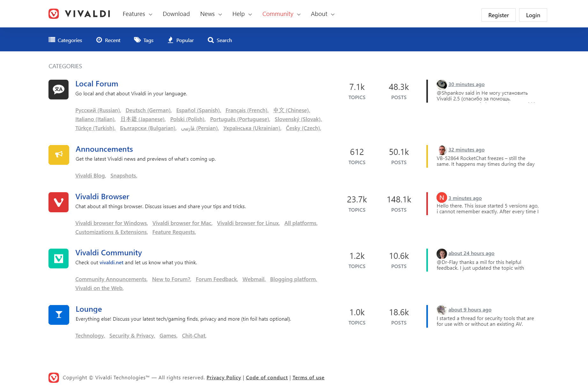Open the Announcements megaphone icon
The height and width of the screenshot is (386, 588).
coord(59,155)
